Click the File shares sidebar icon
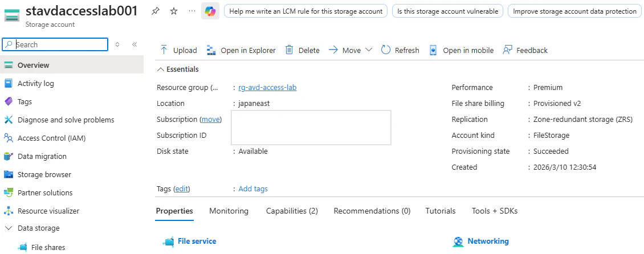 pyautogui.click(x=23, y=247)
